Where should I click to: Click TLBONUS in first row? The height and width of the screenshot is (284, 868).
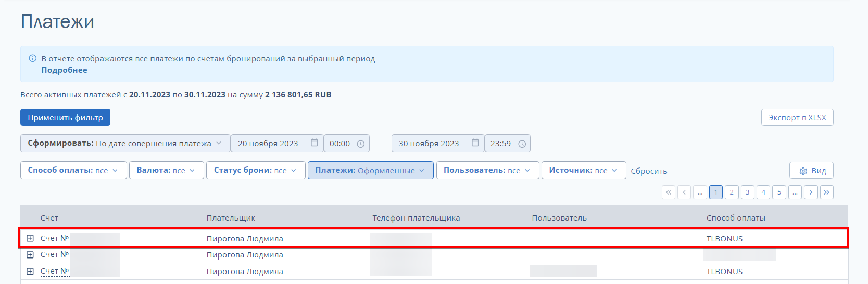pyautogui.click(x=724, y=239)
